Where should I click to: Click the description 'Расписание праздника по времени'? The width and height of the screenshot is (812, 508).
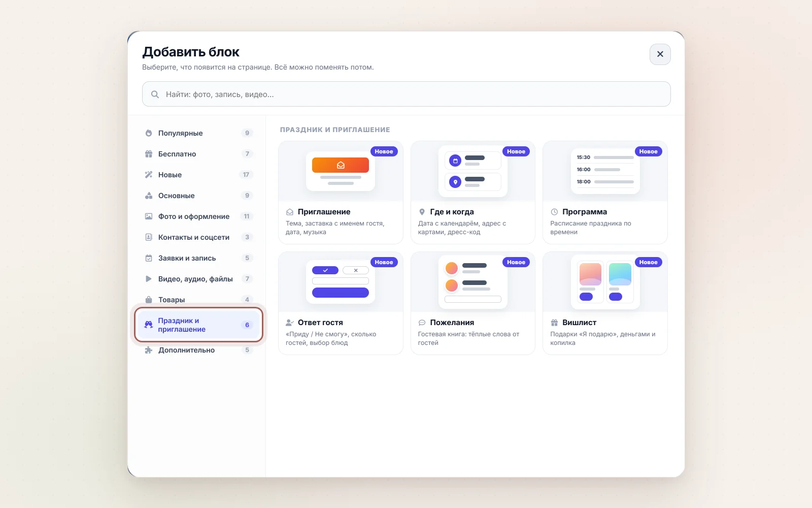pyautogui.click(x=591, y=228)
